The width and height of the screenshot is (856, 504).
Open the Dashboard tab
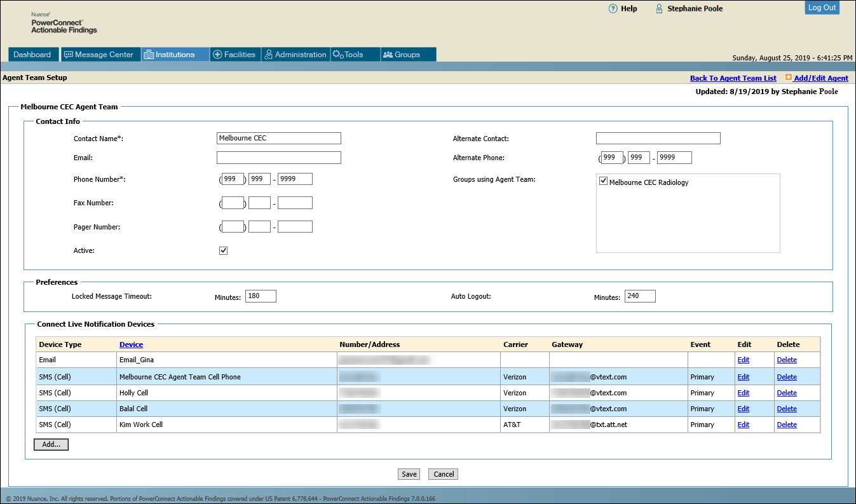[x=32, y=55]
